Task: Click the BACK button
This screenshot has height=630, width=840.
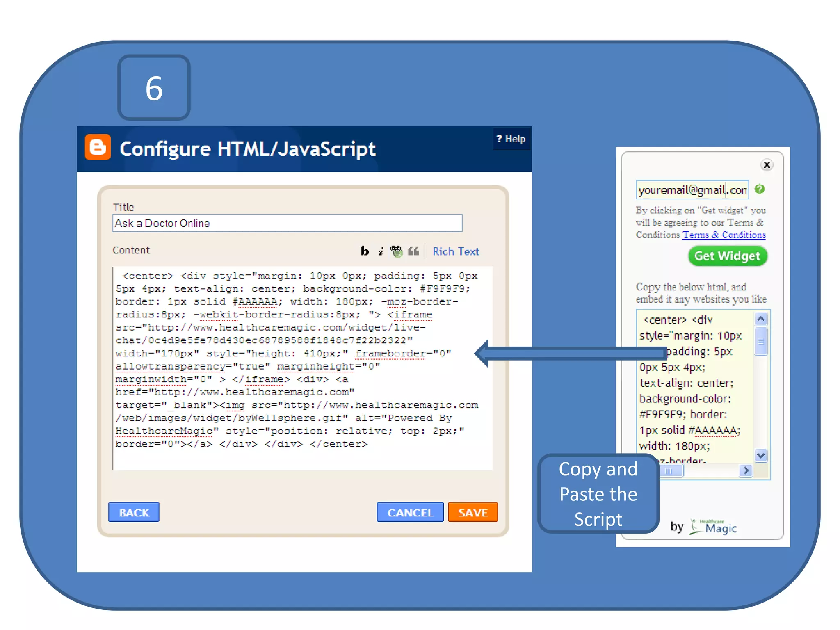Action: click(x=134, y=512)
